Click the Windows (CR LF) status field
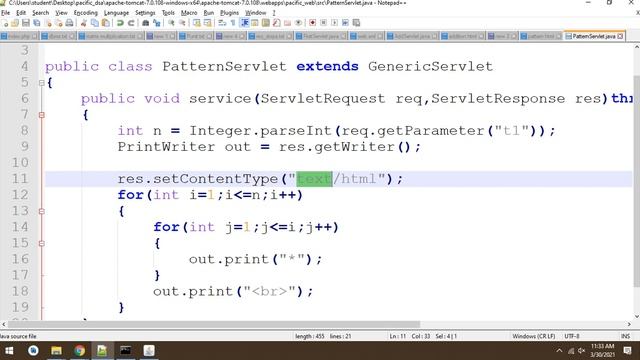The height and width of the screenshot is (360, 640). (x=533, y=336)
